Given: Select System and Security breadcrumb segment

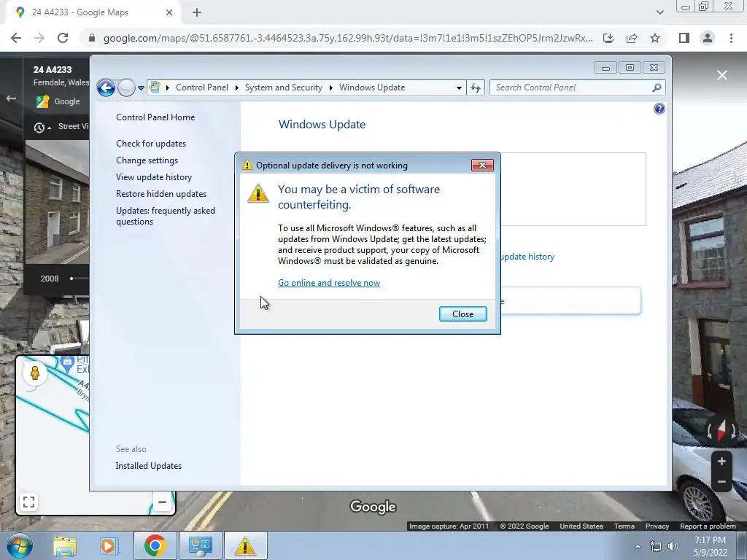Looking at the screenshot, I should [x=284, y=87].
